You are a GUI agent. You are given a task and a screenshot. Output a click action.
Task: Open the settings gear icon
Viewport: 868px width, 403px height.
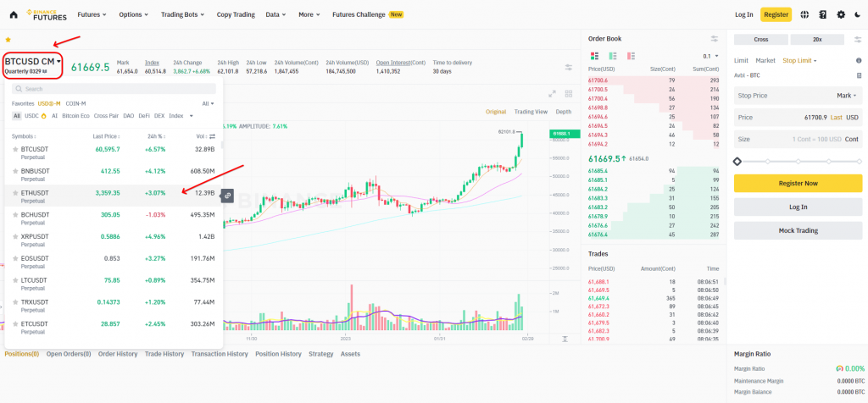coord(841,15)
